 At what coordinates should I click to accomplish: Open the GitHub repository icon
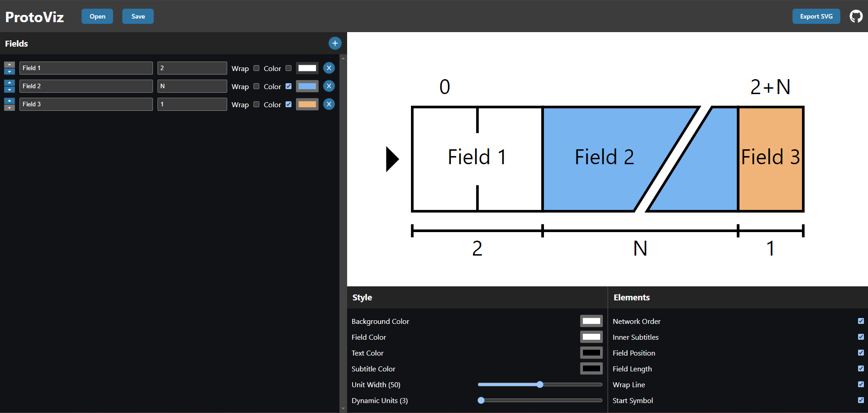[856, 16]
